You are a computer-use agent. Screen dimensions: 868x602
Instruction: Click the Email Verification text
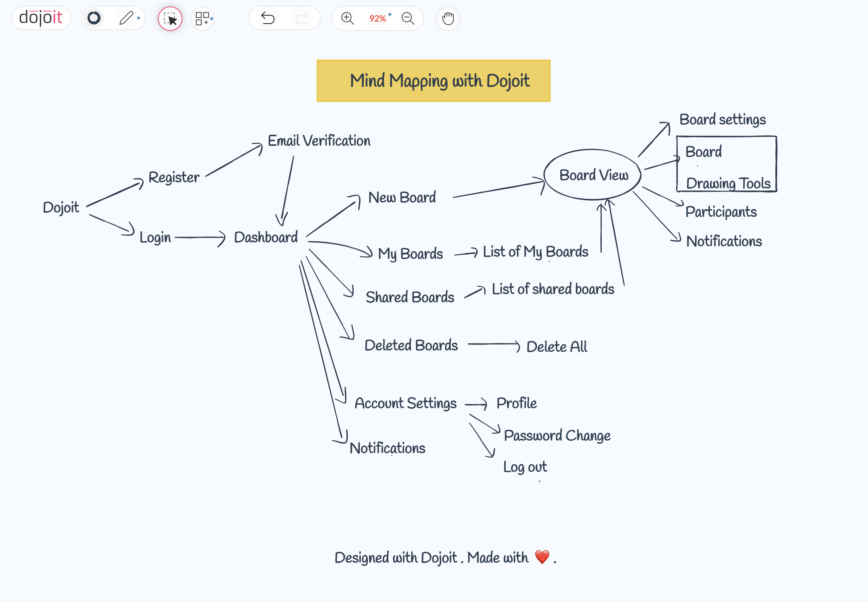pos(319,141)
